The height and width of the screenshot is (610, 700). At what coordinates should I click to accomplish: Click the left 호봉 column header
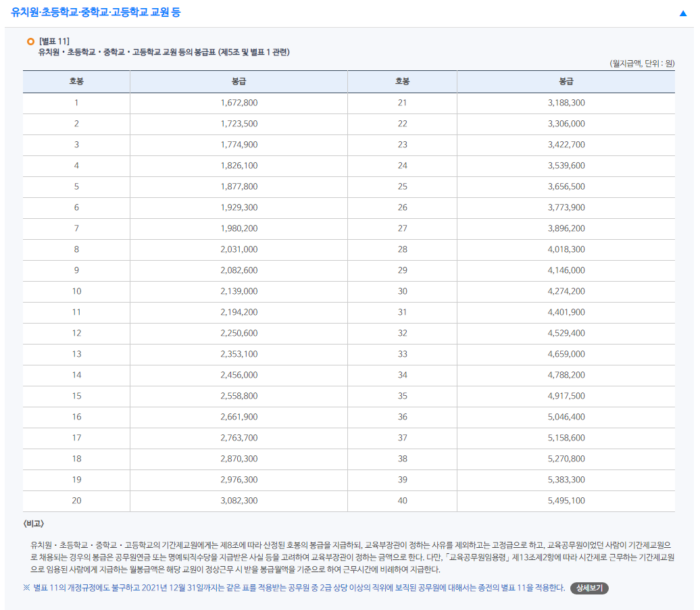[76, 81]
